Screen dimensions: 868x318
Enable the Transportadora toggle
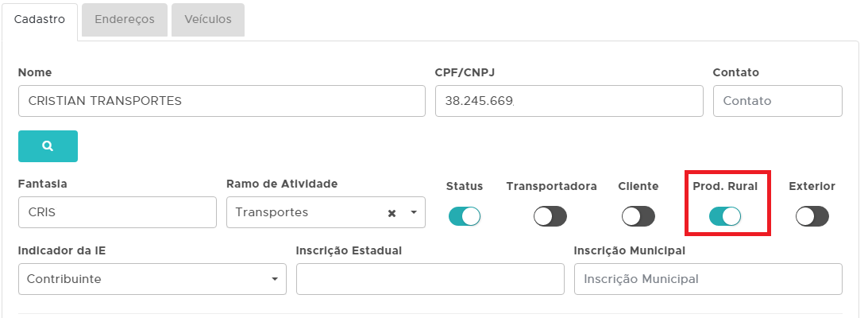point(550,216)
